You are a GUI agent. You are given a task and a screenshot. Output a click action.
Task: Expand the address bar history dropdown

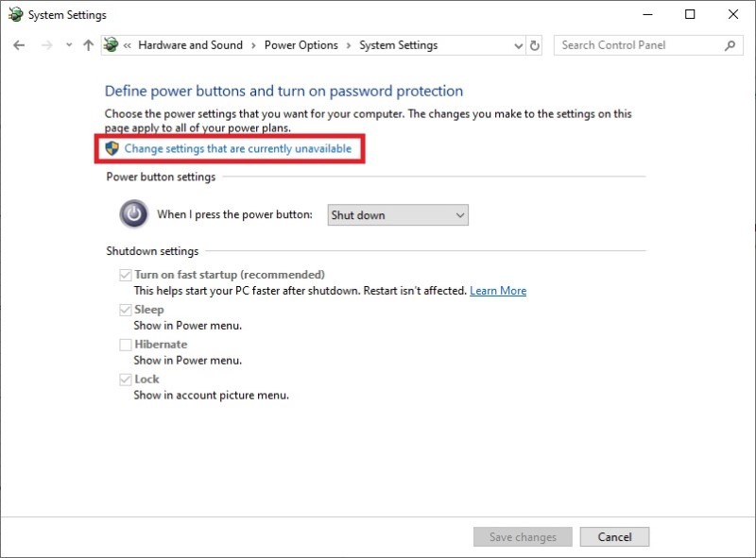pos(516,44)
